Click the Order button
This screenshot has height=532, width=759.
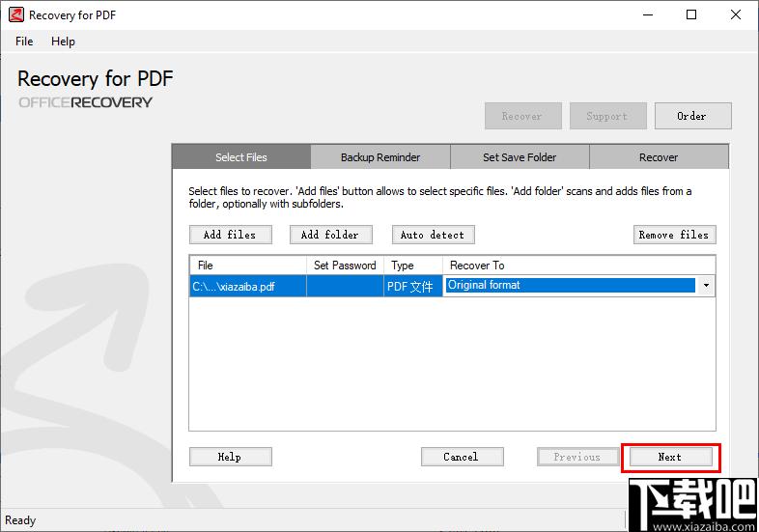pyautogui.click(x=692, y=116)
